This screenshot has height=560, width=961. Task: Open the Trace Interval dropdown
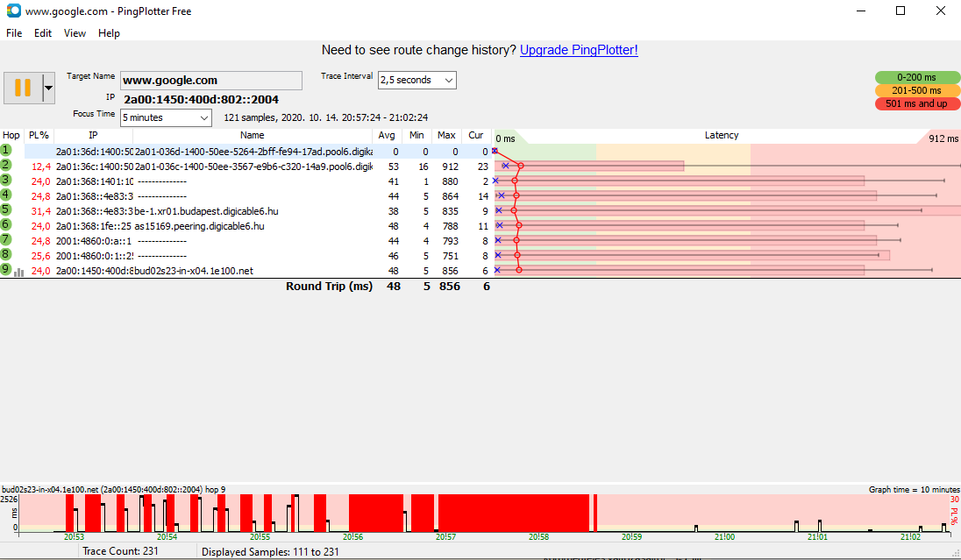click(x=416, y=81)
